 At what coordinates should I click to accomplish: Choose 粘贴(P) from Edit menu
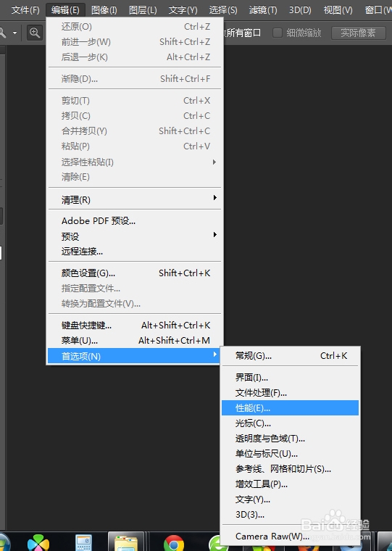pyautogui.click(x=135, y=146)
